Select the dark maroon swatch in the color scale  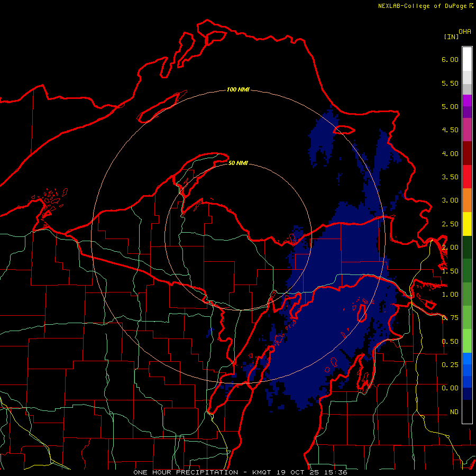467,153
